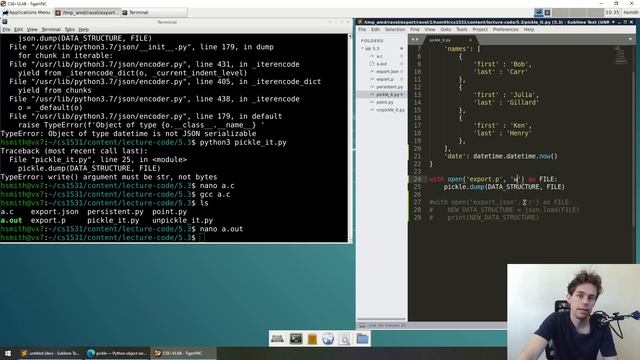Open the Edit menu in the Terminal window
The width and height of the screenshot is (640, 360).
click(x=19, y=29)
